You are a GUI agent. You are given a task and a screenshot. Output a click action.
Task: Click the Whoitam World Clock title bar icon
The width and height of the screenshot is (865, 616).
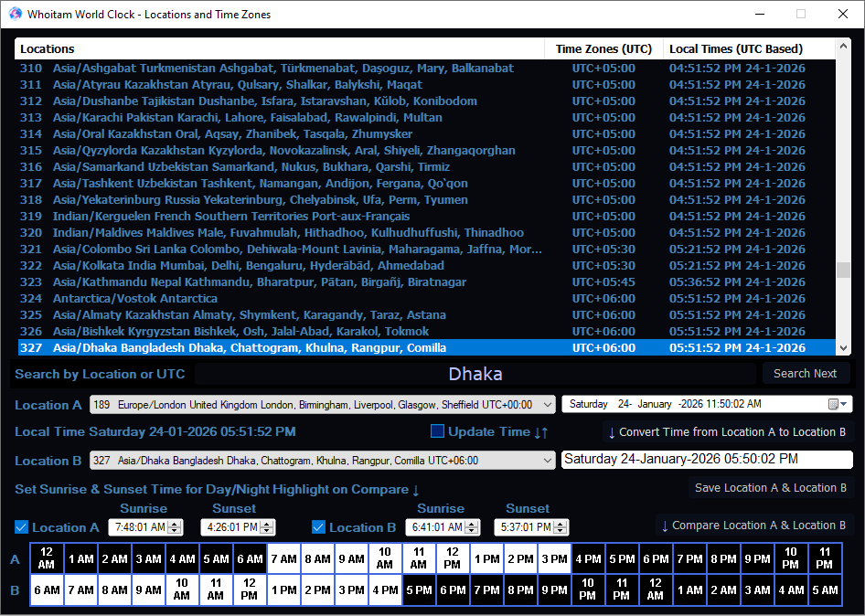pos(16,14)
